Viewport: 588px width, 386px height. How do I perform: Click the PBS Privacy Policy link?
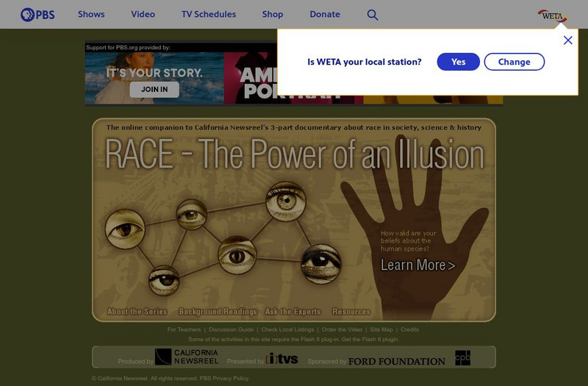(225, 378)
